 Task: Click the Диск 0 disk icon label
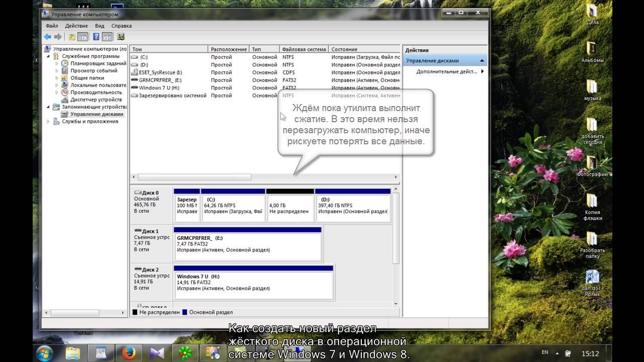146,193
